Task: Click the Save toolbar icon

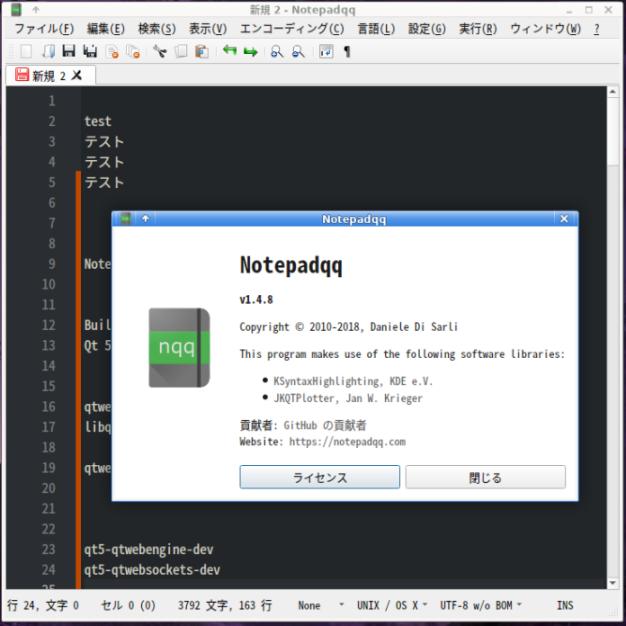Action: tap(69, 51)
